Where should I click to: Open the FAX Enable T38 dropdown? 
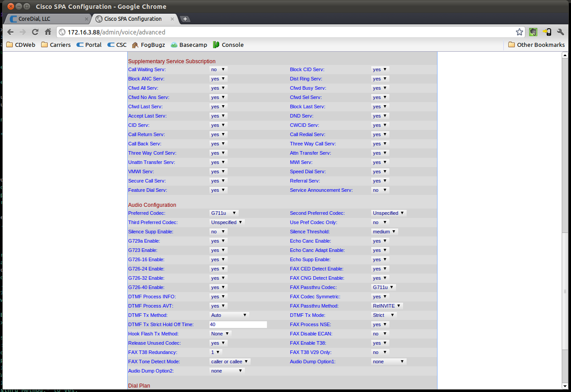380,343
